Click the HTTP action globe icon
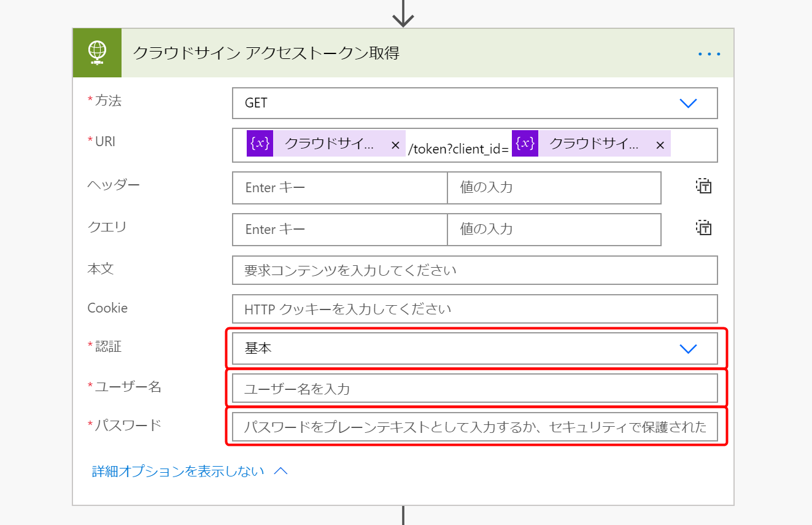 click(x=97, y=53)
